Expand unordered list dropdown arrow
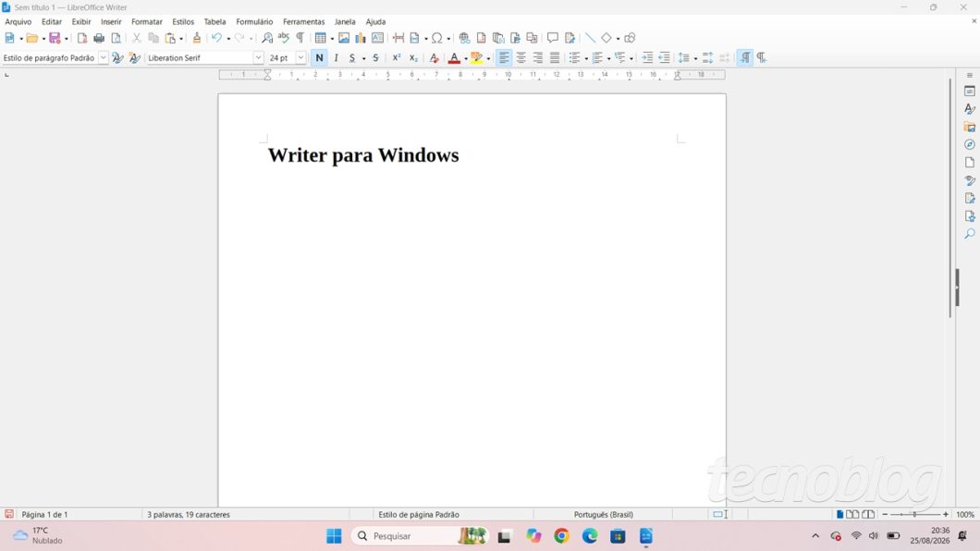Image resolution: width=980 pixels, height=551 pixels. coord(585,58)
